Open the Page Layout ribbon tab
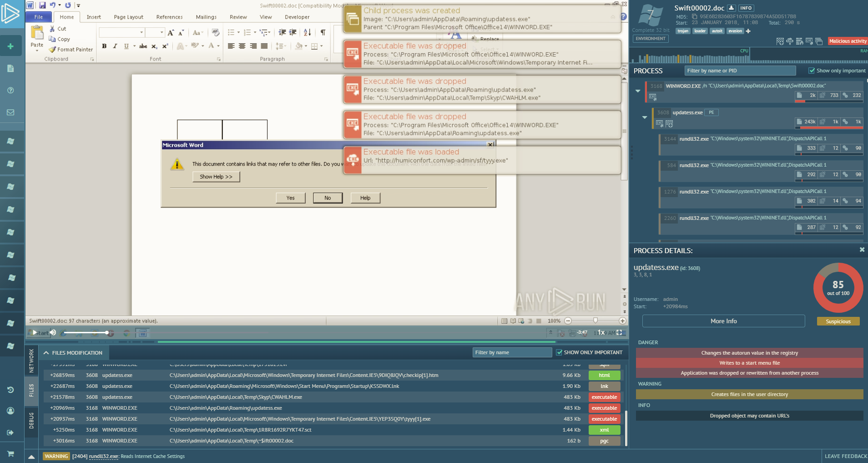 click(x=128, y=17)
